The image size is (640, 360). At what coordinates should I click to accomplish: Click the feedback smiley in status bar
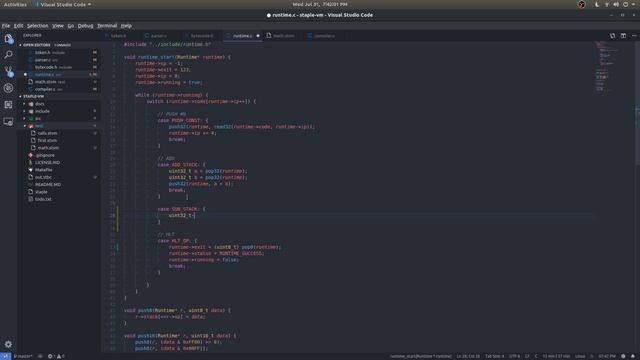tap(623, 356)
